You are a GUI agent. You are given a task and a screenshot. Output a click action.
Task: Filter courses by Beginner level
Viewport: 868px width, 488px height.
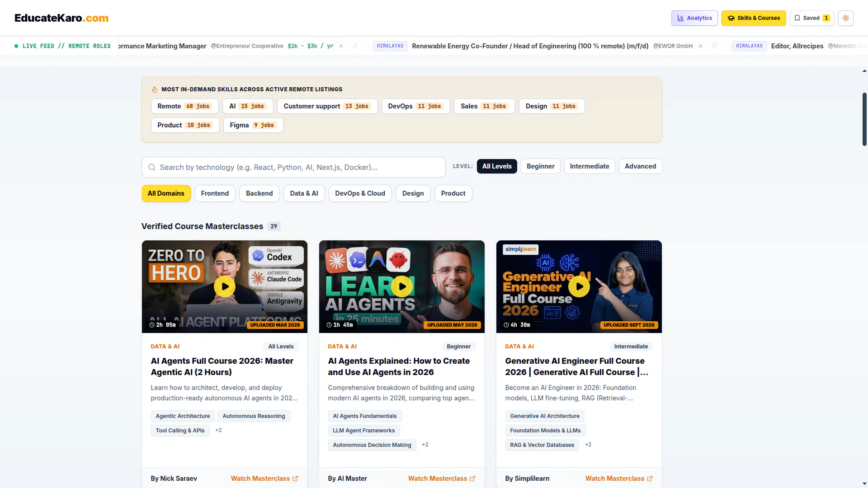click(x=541, y=166)
